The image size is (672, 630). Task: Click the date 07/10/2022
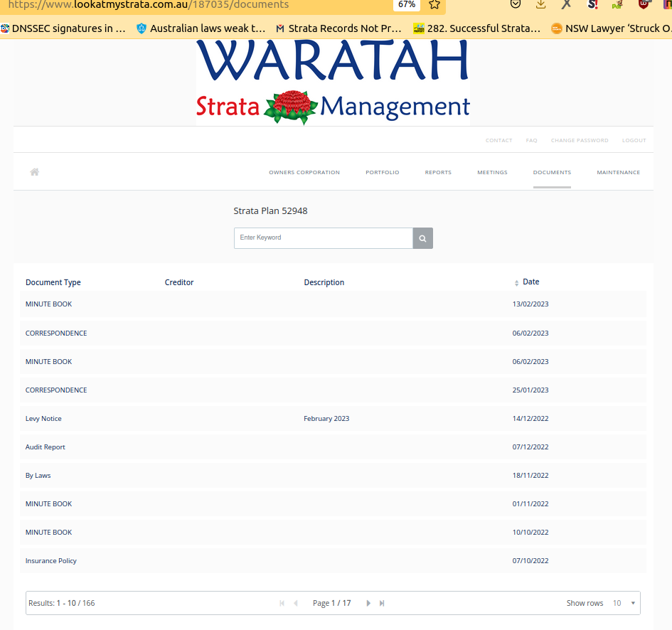point(530,561)
